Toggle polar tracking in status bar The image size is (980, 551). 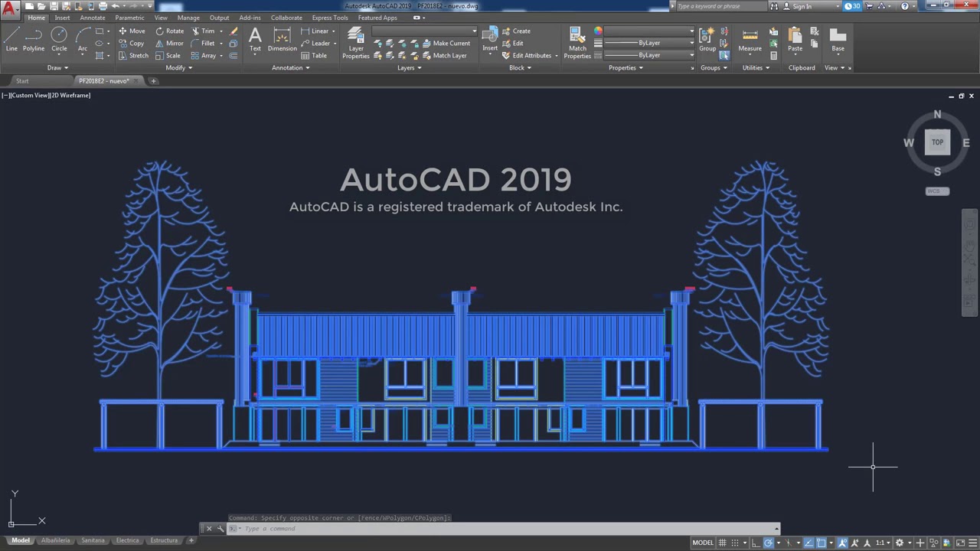click(768, 543)
